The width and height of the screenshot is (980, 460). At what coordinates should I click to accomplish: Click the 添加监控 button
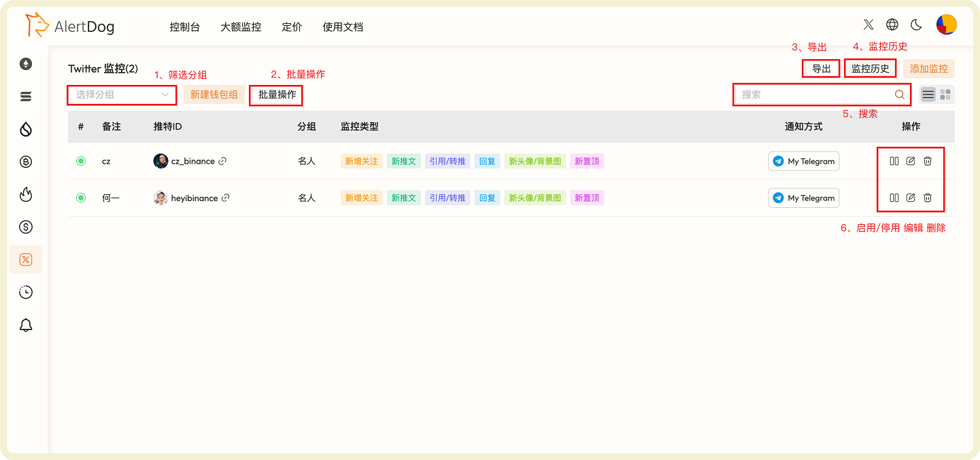point(929,69)
